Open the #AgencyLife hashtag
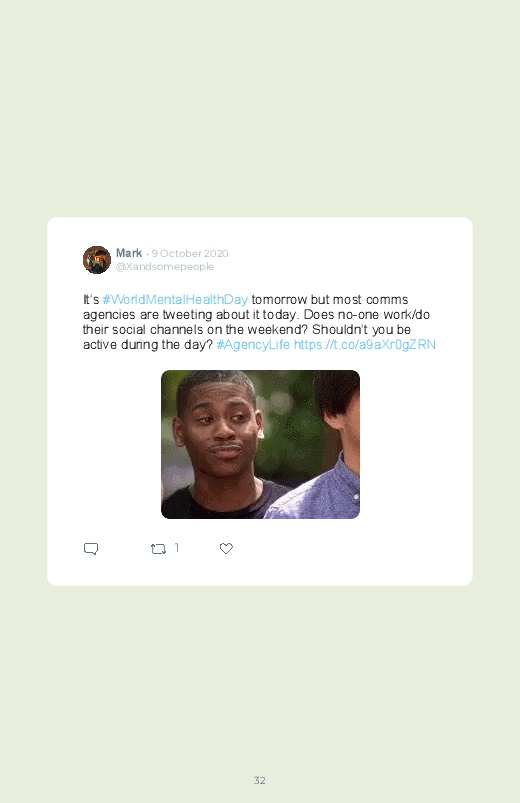The width and height of the screenshot is (520, 803). [253, 344]
